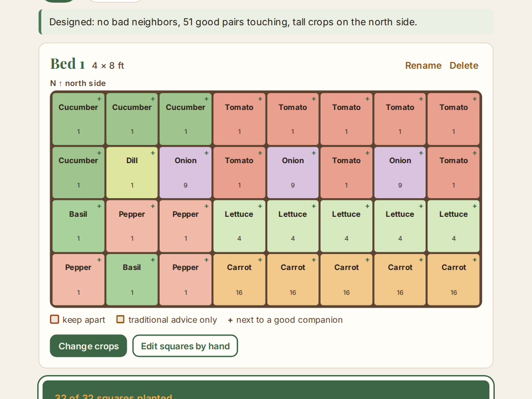This screenshot has height=399, width=532.
Task: Click the Cucumber square left of Dill
Action: [x=78, y=172]
